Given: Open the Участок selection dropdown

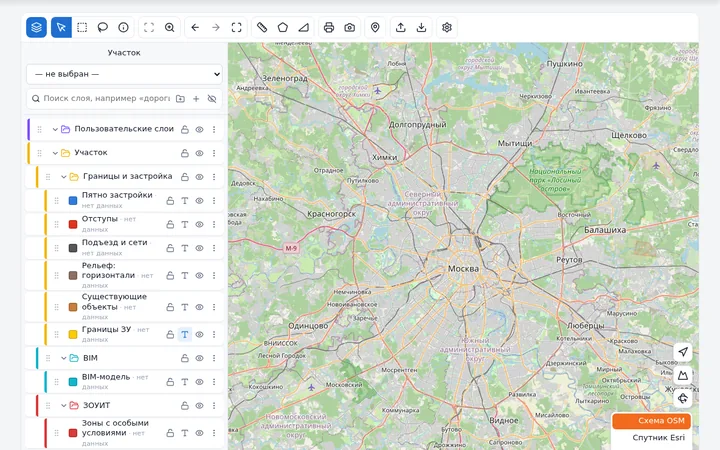Looking at the screenshot, I should coord(124,74).
